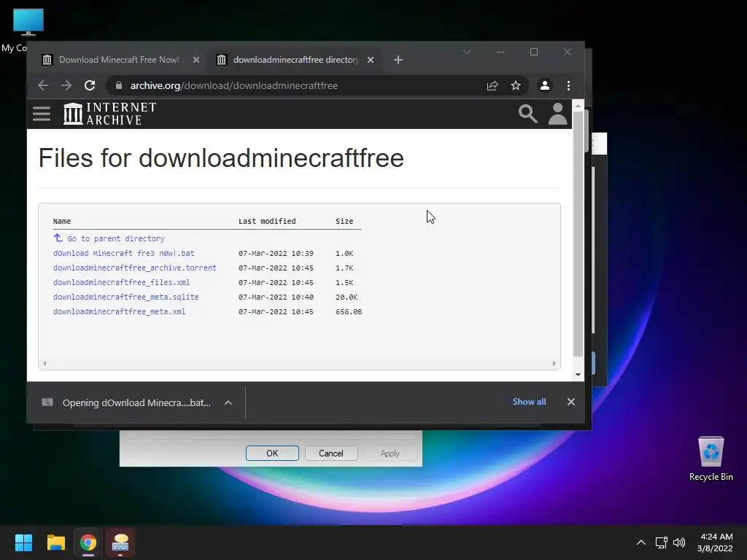Viewport: 747px width, 560px height.
Task: Bookmark this page with star icon
Action: (516, 86)
